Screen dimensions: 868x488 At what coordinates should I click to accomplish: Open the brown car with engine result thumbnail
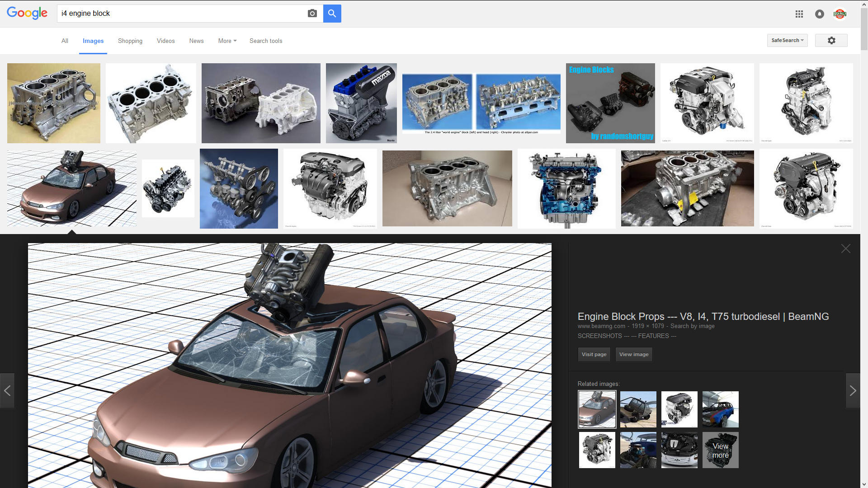coord(72,188)
